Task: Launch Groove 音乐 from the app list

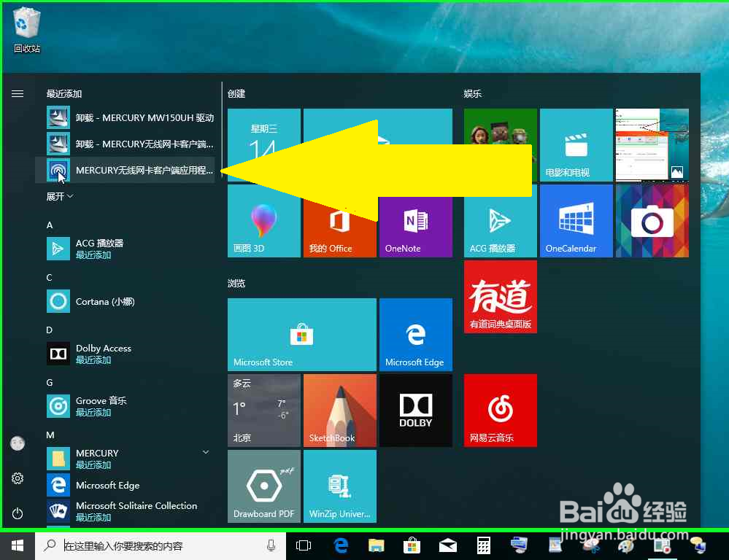Action: (126, 406)
